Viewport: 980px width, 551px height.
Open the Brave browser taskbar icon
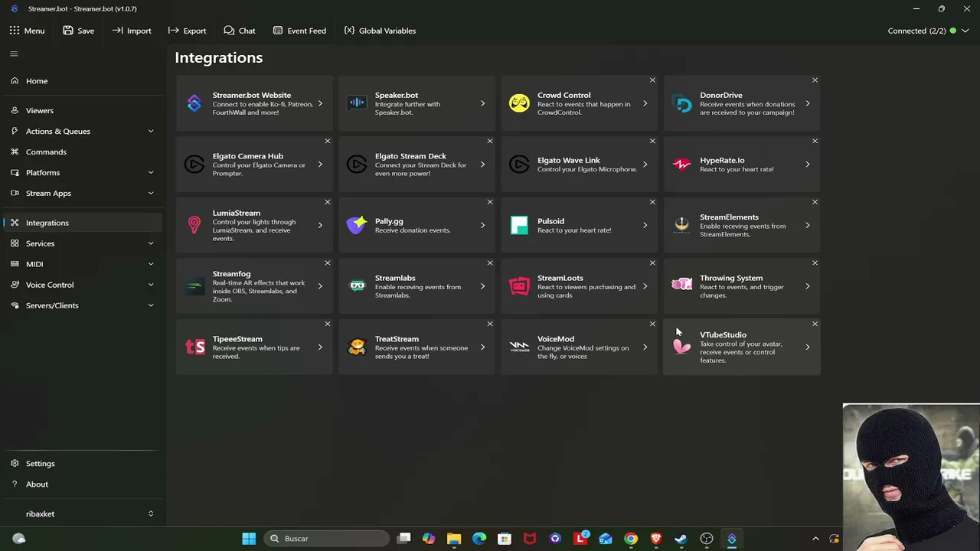click(x=656, y=539)
